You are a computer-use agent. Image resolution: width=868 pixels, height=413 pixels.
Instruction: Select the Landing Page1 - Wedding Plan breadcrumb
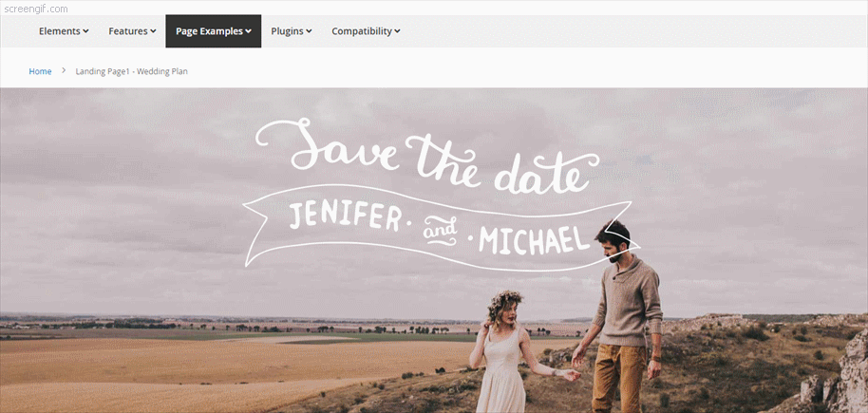(132, 71)
